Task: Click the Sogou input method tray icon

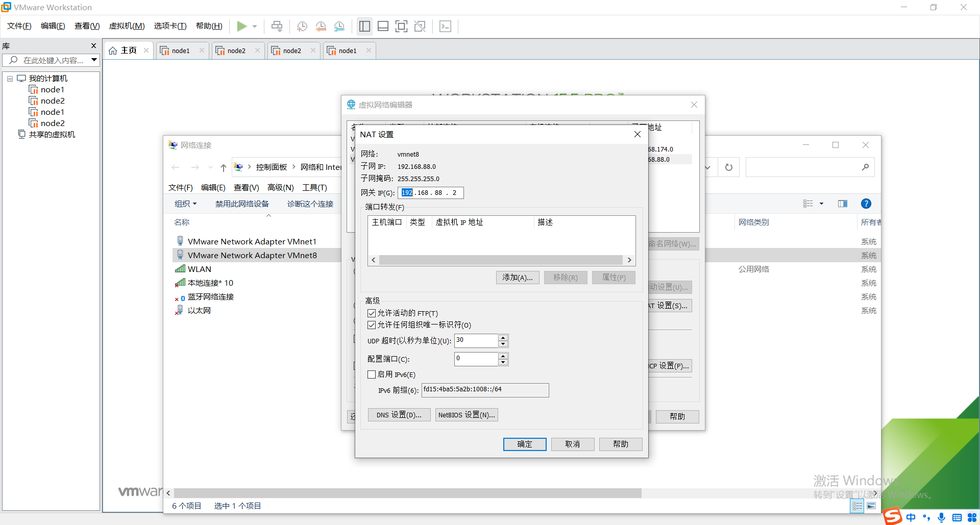Action: pyautogui.click(x=893, y=517)
